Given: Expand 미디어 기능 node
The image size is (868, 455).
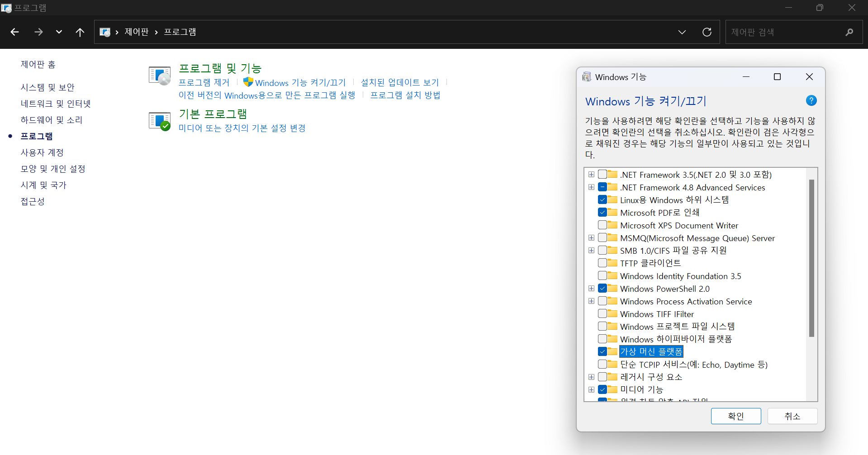Looking at the screenshot, I should (x=591, y=389).
